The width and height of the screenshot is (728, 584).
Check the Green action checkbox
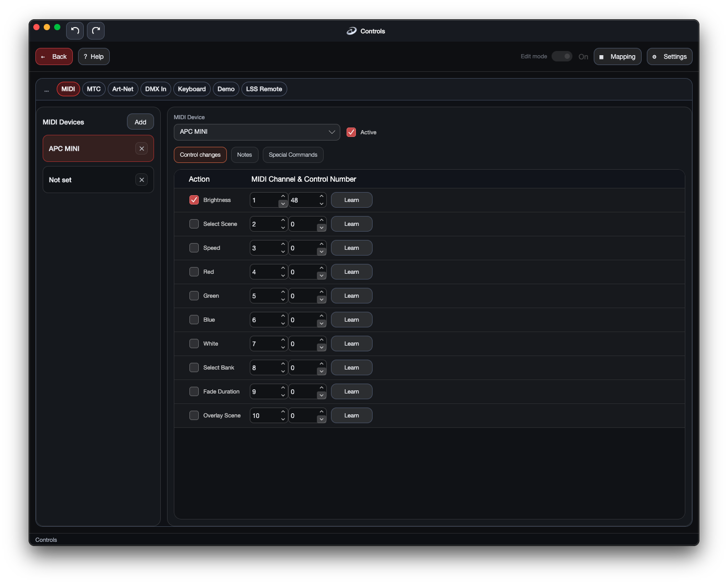coord(194,296)
